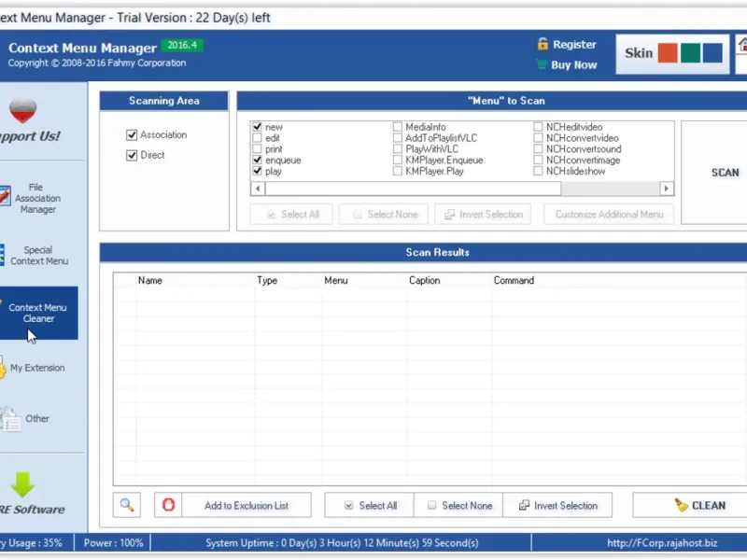
Task: Check the KMPlayer.Enqueue checkbox
Action: 398,160
